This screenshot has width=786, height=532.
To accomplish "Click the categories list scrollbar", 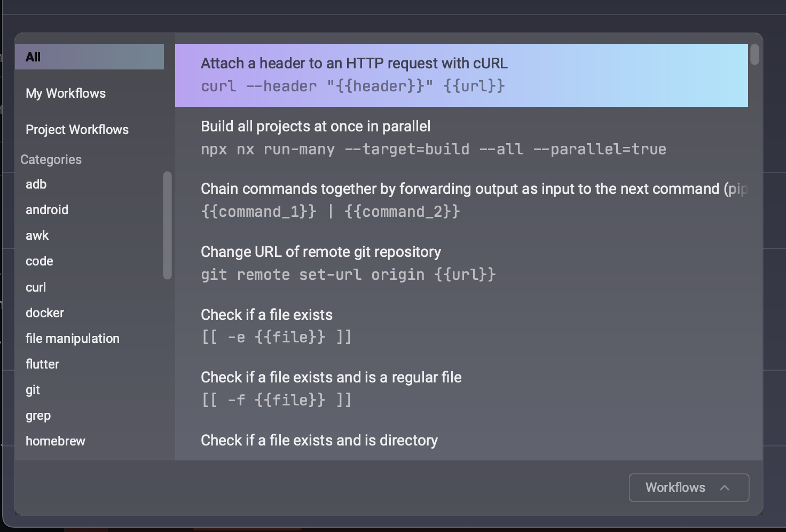I will 167,225.
